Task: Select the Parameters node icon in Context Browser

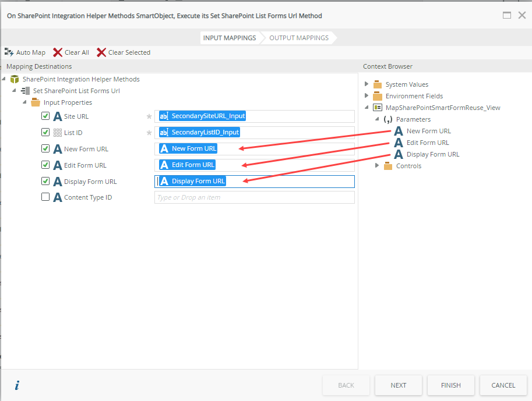Action: click(x=388, y=119)
